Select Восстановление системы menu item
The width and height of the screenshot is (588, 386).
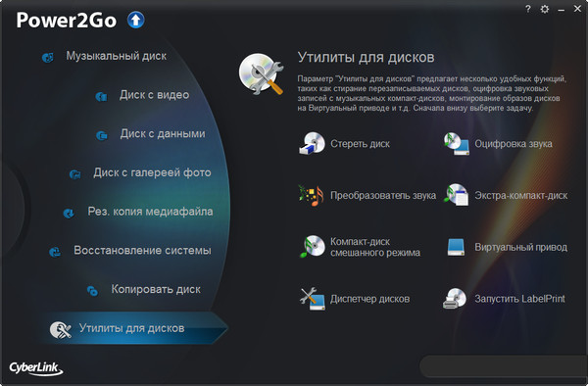click(x=142, y=251)
